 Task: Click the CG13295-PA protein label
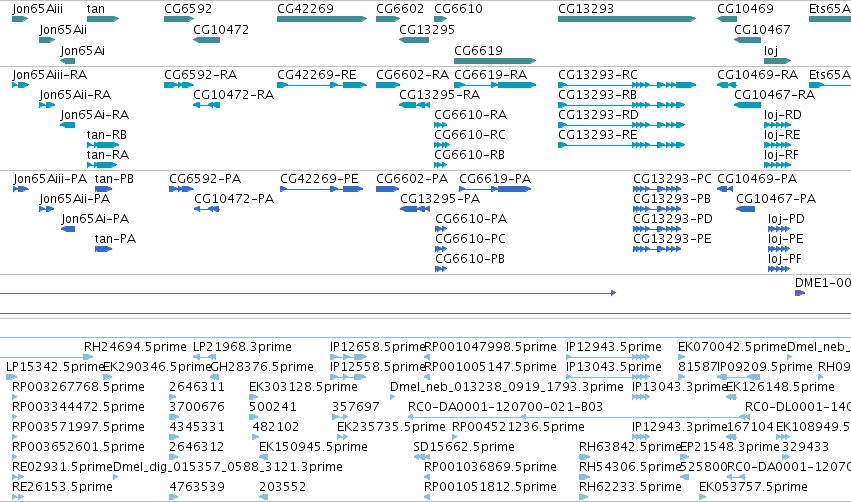(x=440, y=199)
